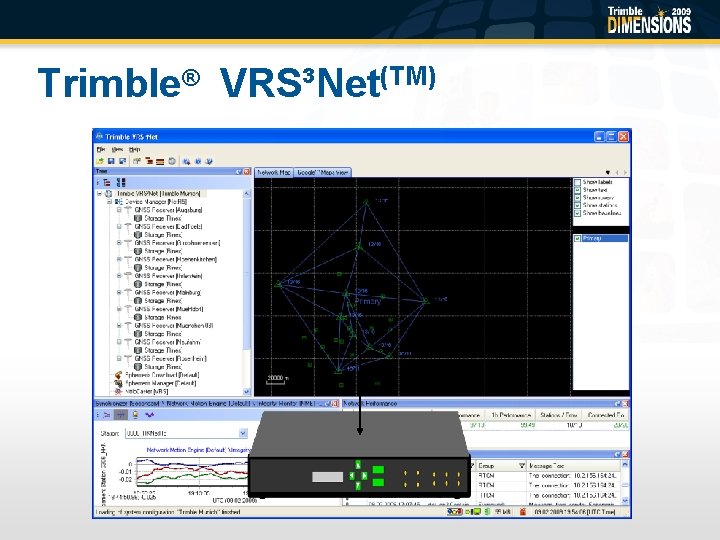Viewport: 720px width, 540px height.
Task: Select Storage Files under Rosenheim receiver
Action: [163, 366]
